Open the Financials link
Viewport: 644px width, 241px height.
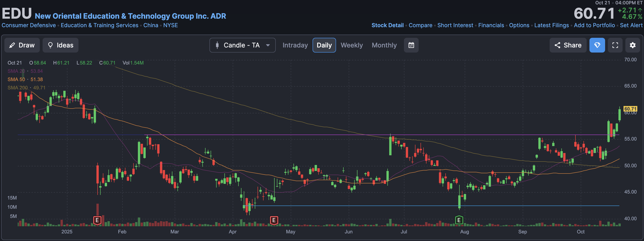pos(491,25)
